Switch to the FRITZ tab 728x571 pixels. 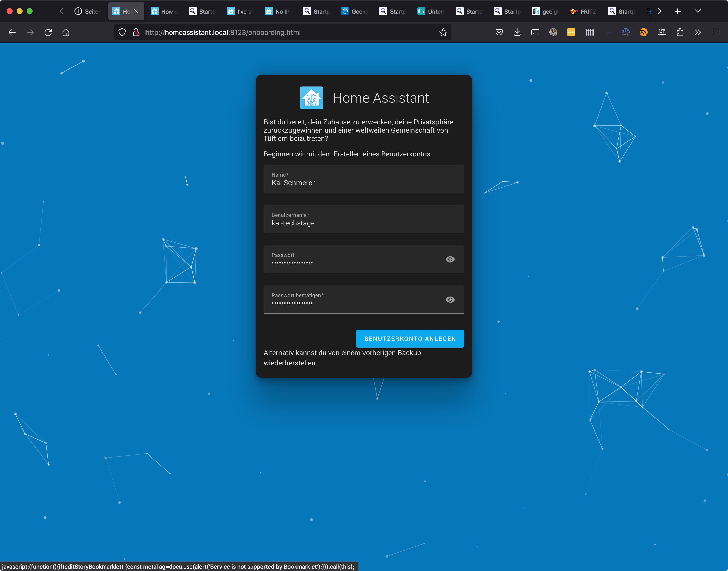[x=584, y=11]
